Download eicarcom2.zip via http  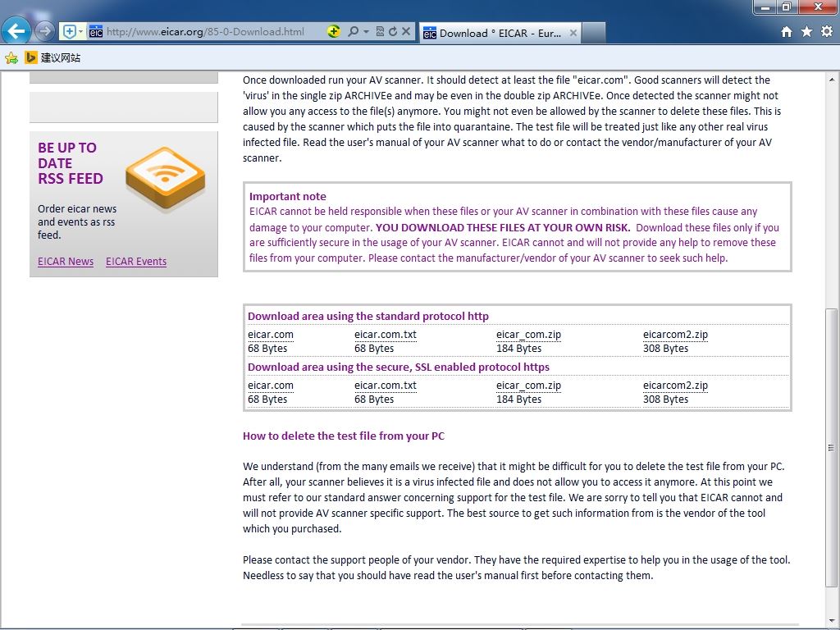point(676,335)
